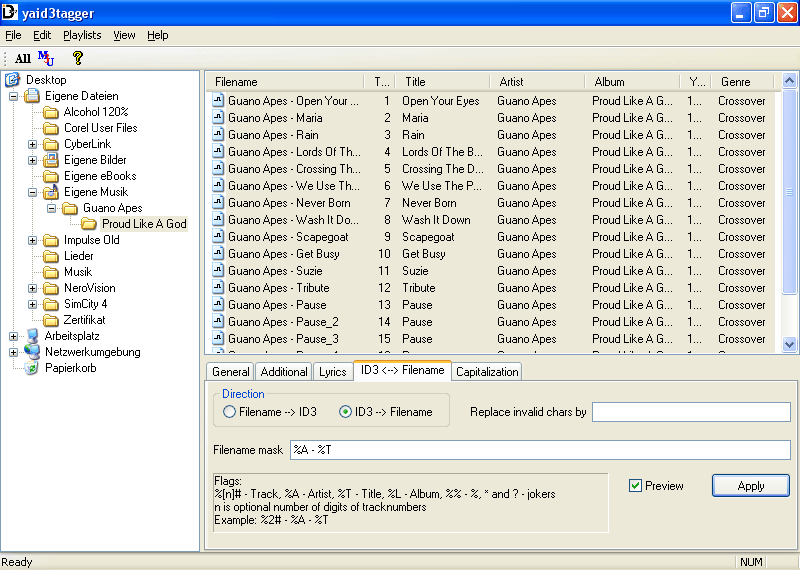
Task: Open the help question mark icon
Action: (x=78, y=59)
